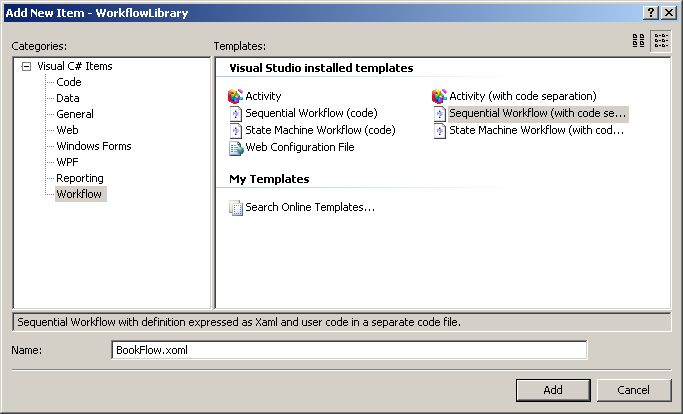Select the Data category
The width and height of the screenshot is (683, 414).
pyautogui.click(x=68, y=98)
